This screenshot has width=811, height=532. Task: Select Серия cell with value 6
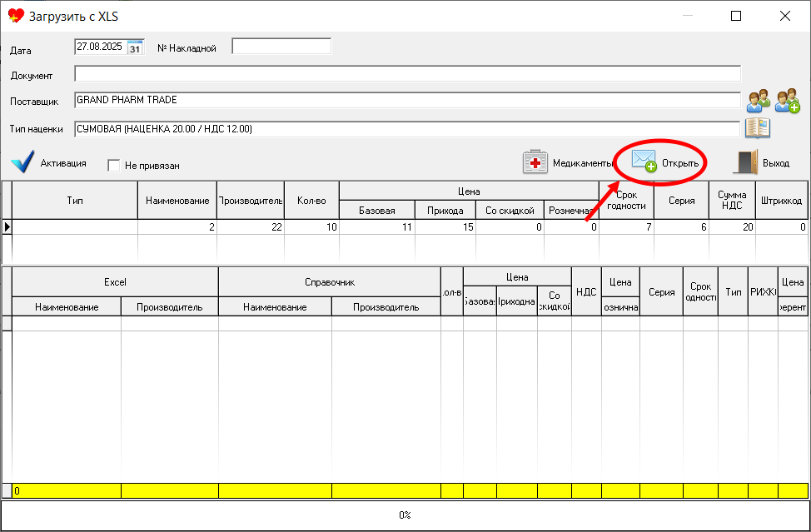pos(682,227)
